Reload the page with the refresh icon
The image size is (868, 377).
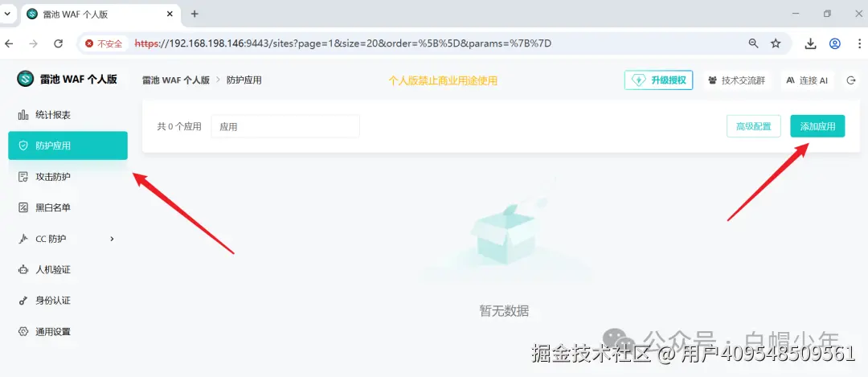coord(58,43)
